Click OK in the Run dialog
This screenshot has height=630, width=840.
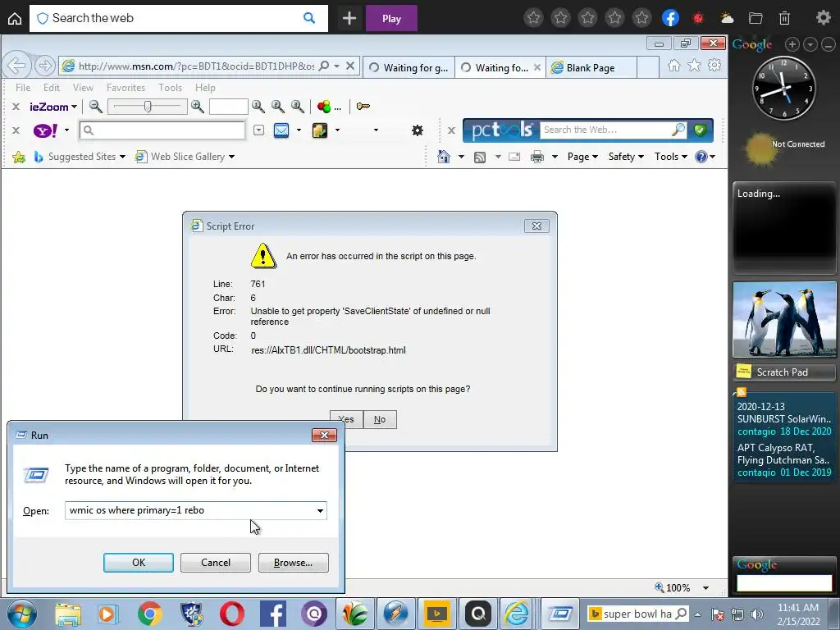point(138,563)
